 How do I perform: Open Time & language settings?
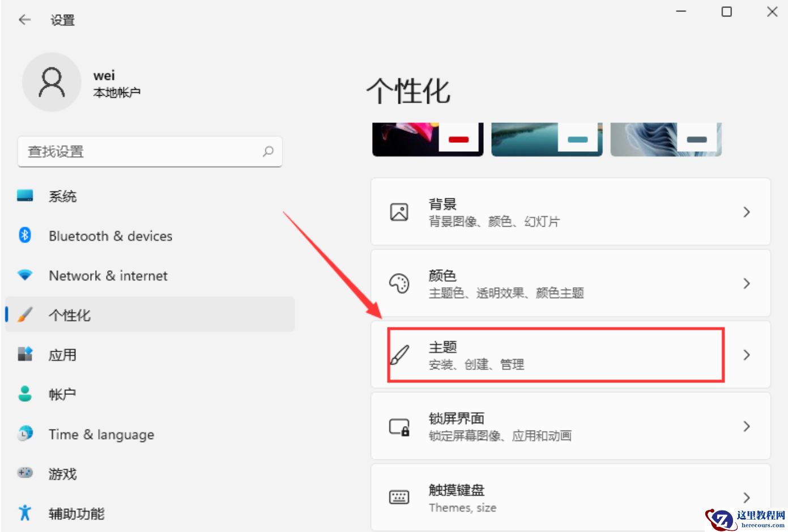[25, 434]
